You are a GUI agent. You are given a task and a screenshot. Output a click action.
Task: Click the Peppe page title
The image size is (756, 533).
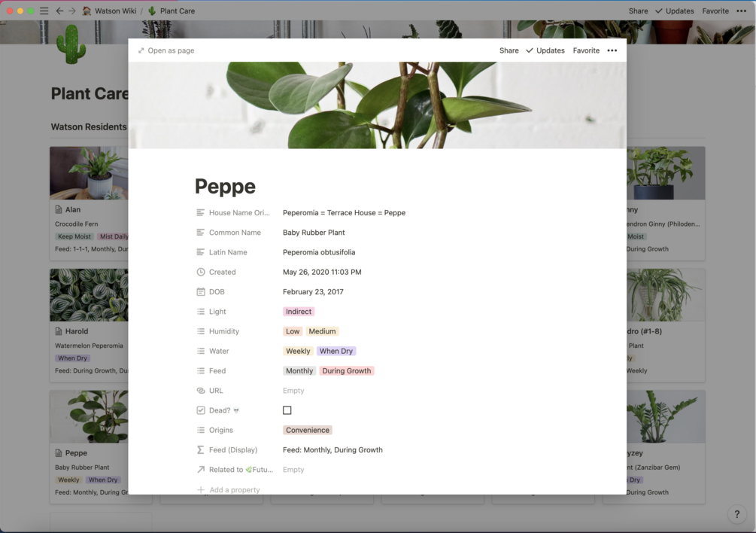click(x=225, y=187)
